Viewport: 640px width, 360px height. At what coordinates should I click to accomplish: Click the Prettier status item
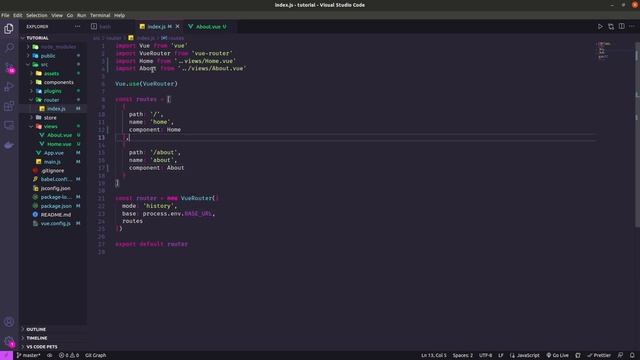599,356
